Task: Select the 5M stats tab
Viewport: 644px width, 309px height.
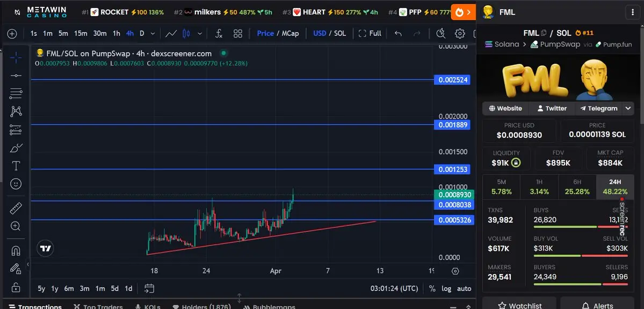Action: [x=501, y=187]
